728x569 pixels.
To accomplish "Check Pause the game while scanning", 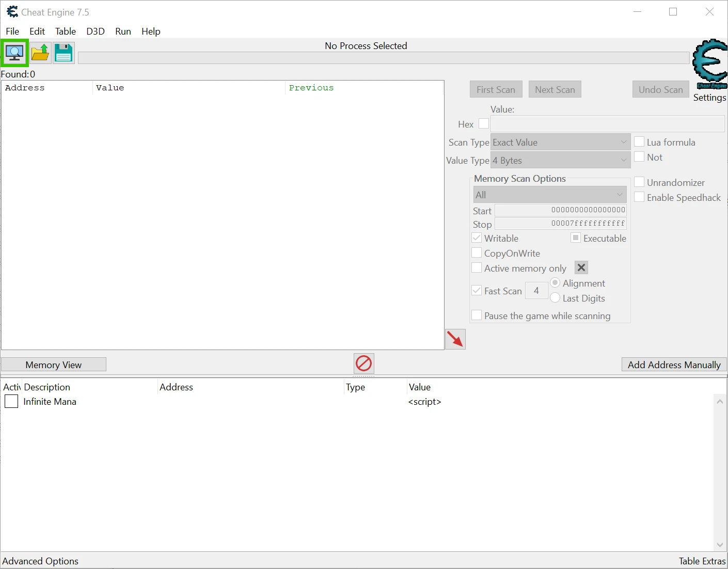I will pos(477,315).
